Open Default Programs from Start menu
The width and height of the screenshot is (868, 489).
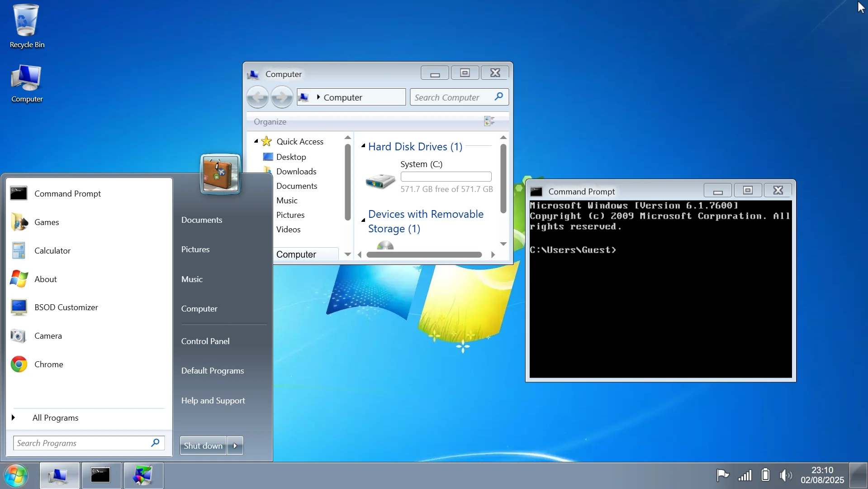pos(213,371)
